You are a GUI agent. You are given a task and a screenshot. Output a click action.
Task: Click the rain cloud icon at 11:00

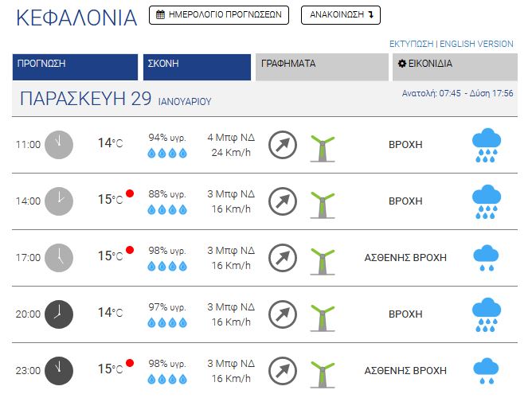pos(486,145)
